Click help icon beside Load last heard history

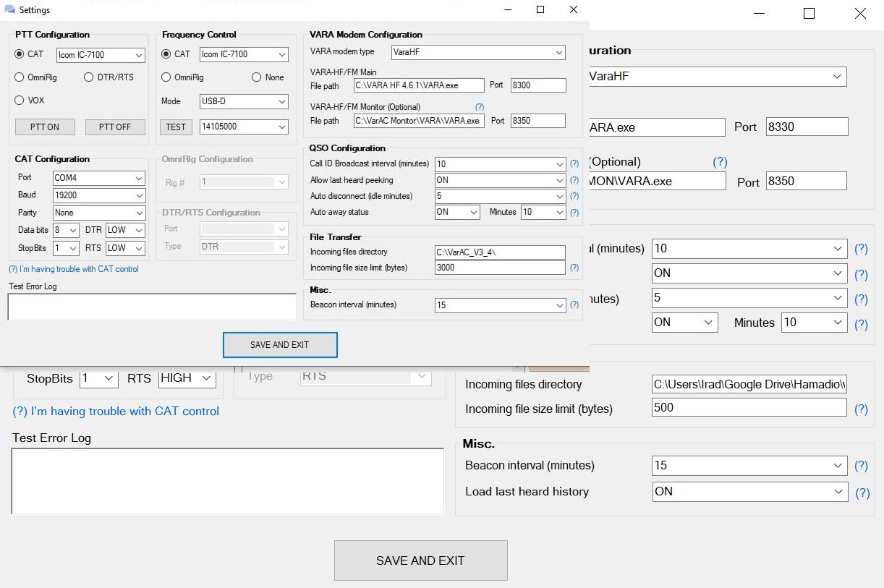pyautogui.click(x=862, y=493)
